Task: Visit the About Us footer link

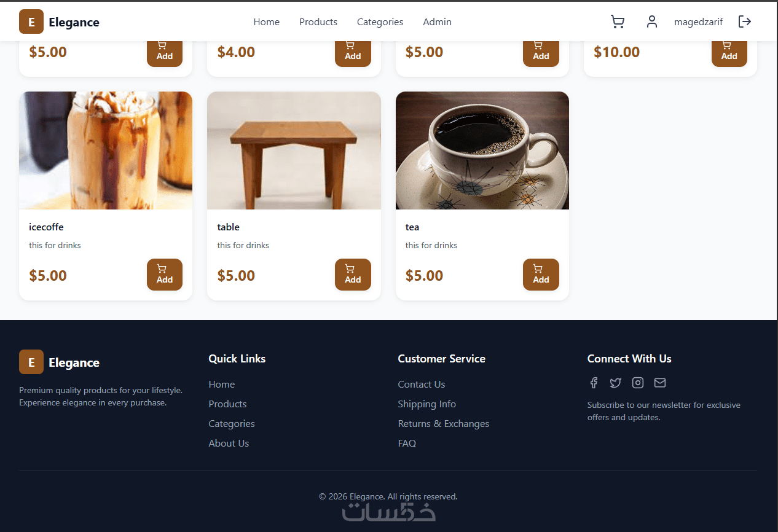Action: tap(229, 443)
